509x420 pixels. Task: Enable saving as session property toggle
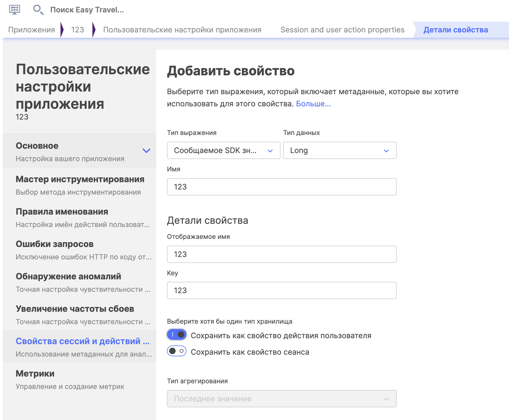(x=177, y=351)
